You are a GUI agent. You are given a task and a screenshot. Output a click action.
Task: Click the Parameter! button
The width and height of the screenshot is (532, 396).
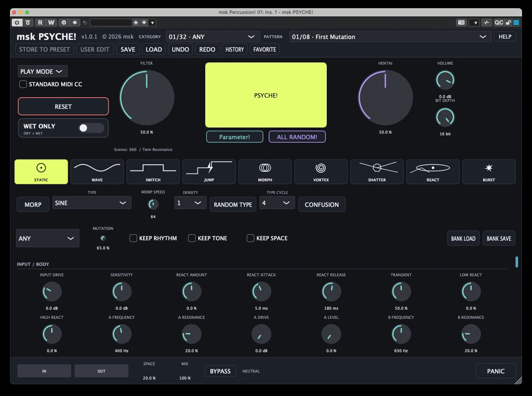click(x=235, y=137)
